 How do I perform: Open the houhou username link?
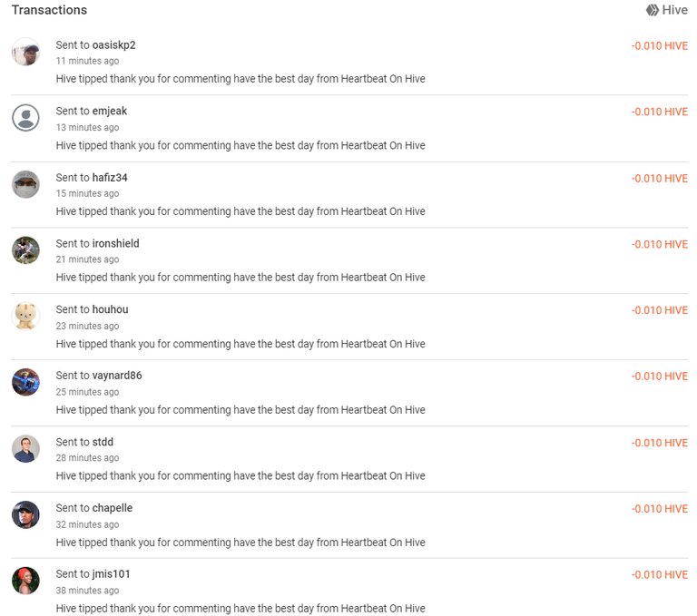pos(110,309)
